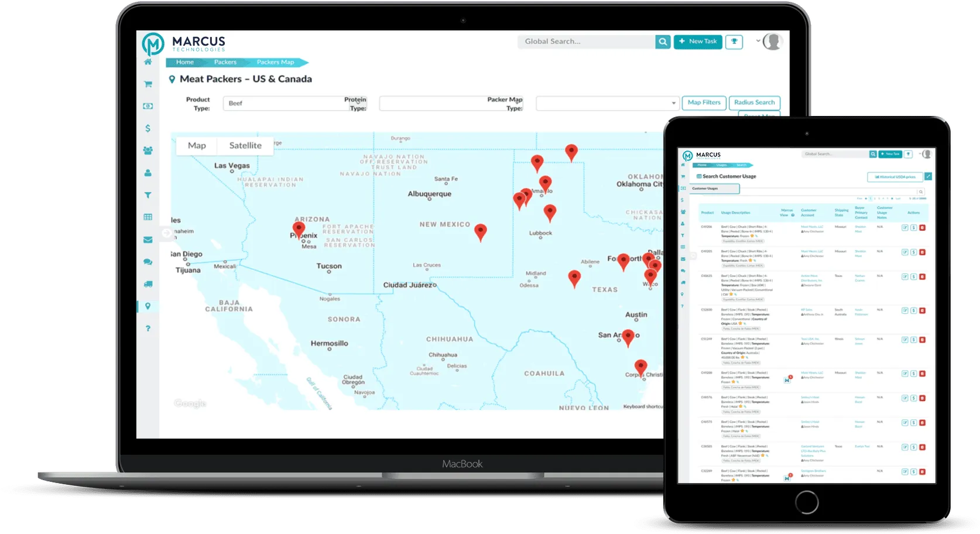
Task: Open the Packer Map Type dropdown
Action: coord(607,104)
